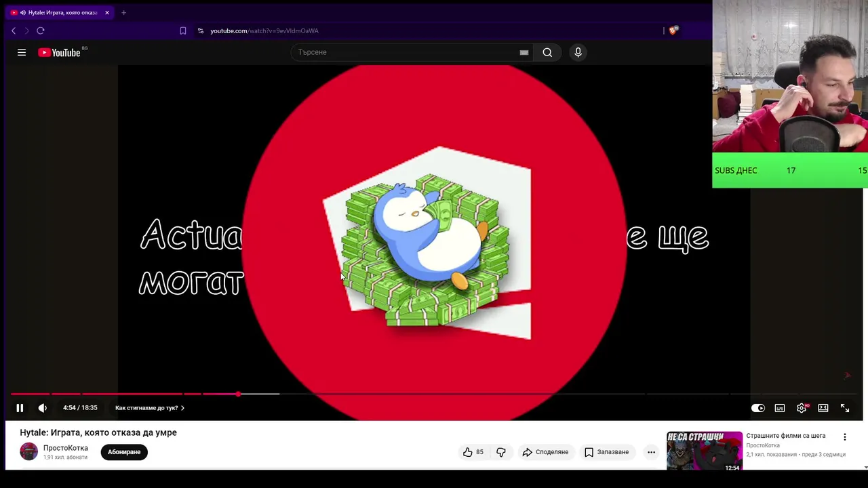Click the red progress scrubber handle
The image size is (868, 488).
point(238,394)
